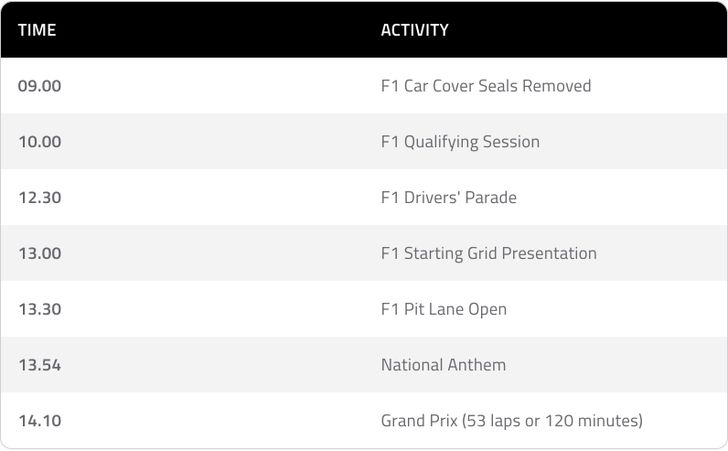728x451 pixels.
Task: Click the words 'Grand Prix' in the last row
Action: [419, 421]
